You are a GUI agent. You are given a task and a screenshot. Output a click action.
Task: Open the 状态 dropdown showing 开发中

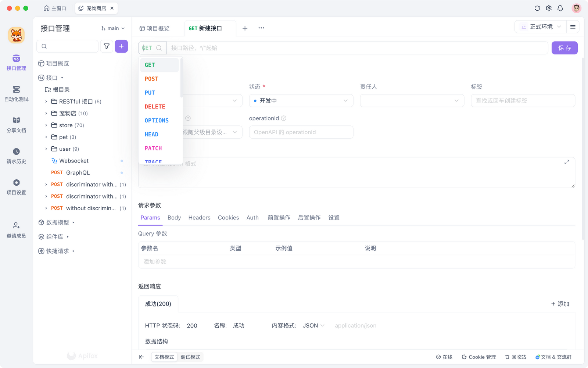pyautogui.click(x=301, y=100)
